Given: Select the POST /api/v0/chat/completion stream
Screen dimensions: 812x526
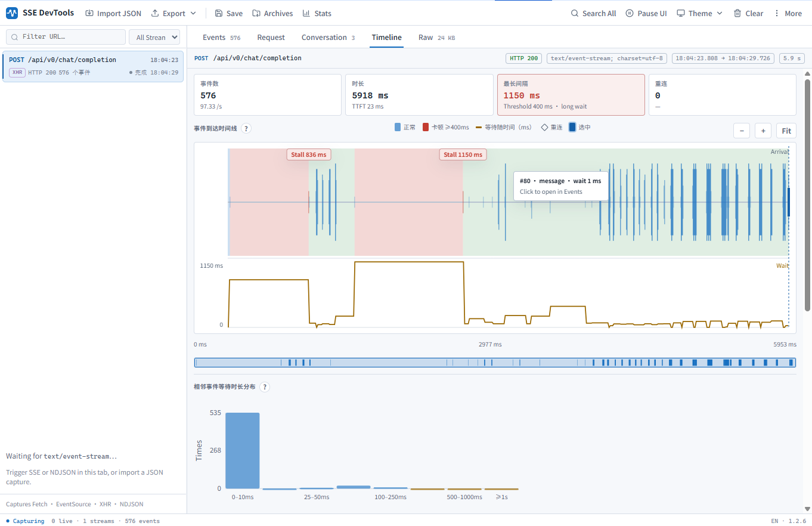Looking at the screenshot, I should point(93,66).
